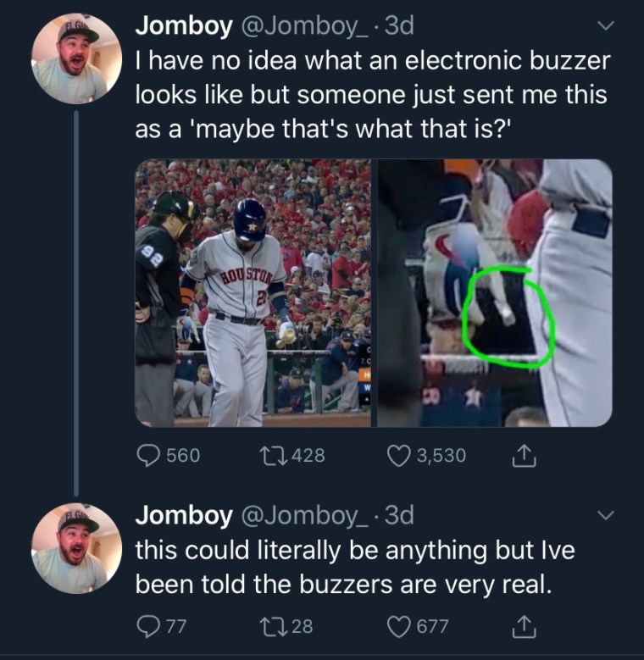Viewport: 644px width, 660px height.
Task: Expand the second tweet's options chevron
Action: [x=605, y=515]
